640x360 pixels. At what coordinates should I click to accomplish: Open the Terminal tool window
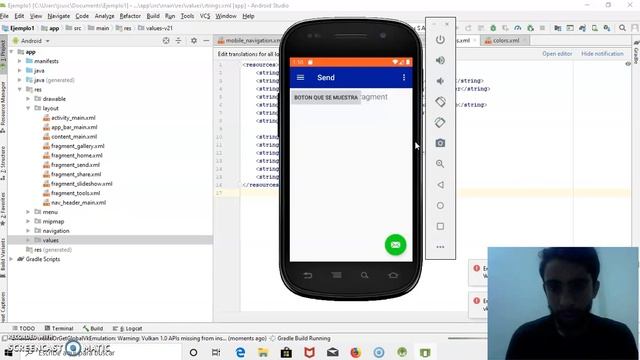[x=59, y=328]
